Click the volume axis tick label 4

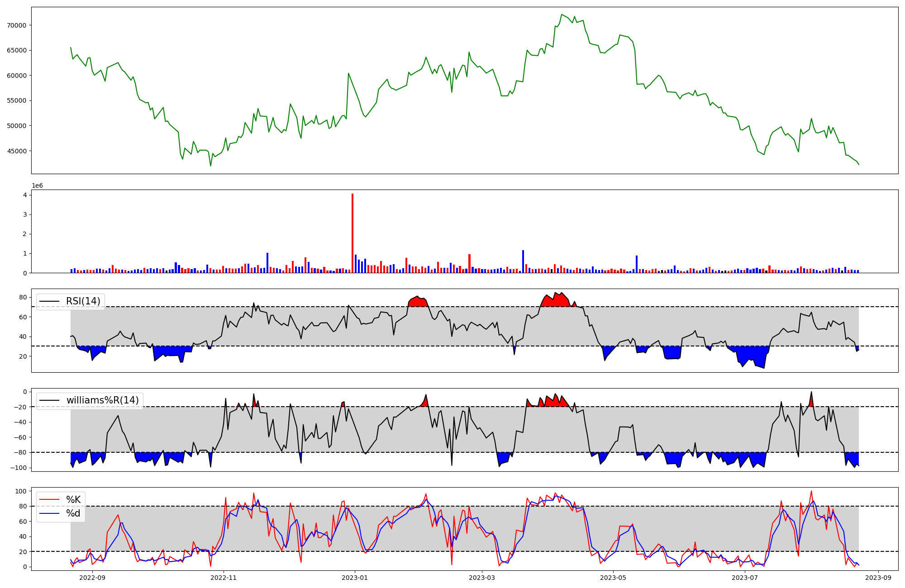25,195
